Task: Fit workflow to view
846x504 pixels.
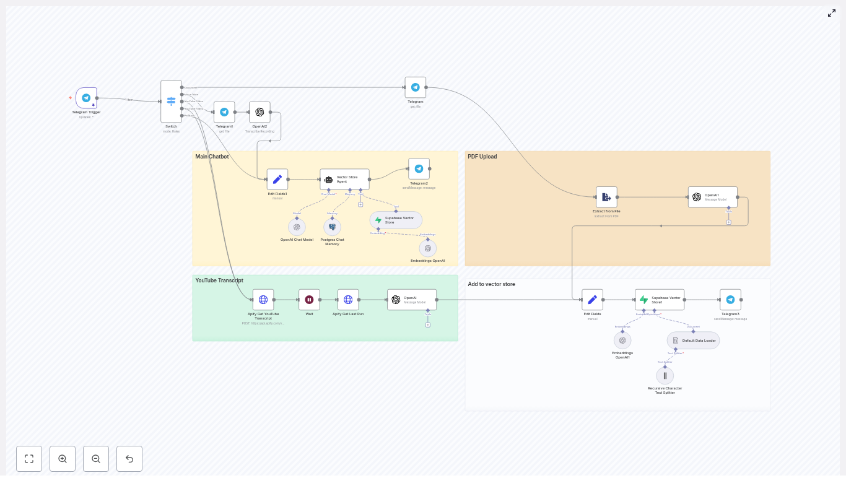Action: [x=29, y=459]
